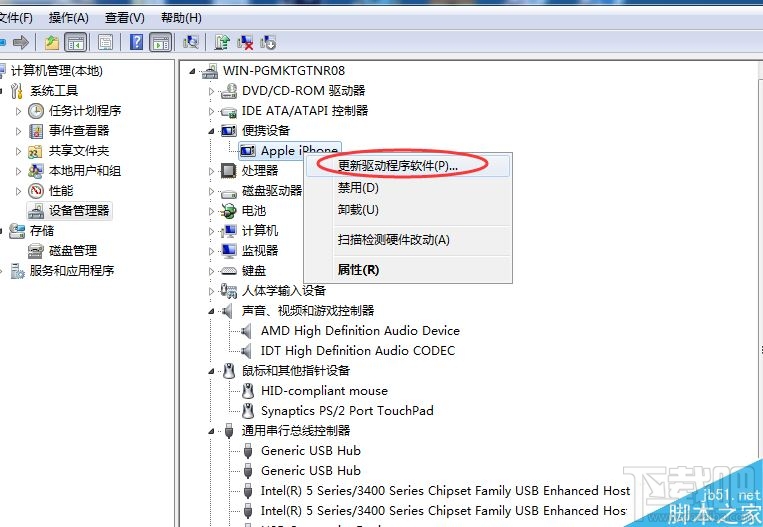763x527 pixels.
Task: Choose 更新驱动程序软件(P)... in context menu
Action: 408,166
